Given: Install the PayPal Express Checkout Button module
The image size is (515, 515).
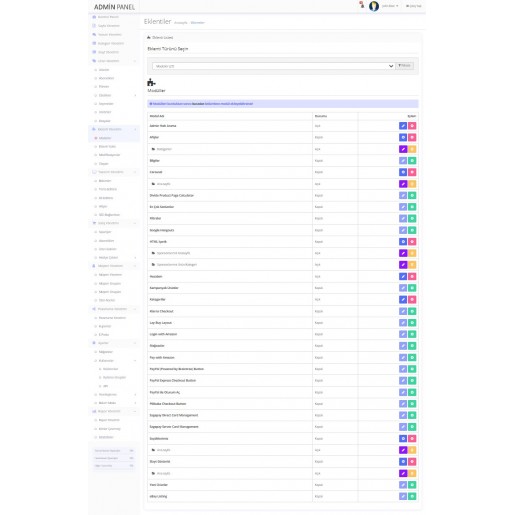Looking at the screenshot, I should point(412,380).
